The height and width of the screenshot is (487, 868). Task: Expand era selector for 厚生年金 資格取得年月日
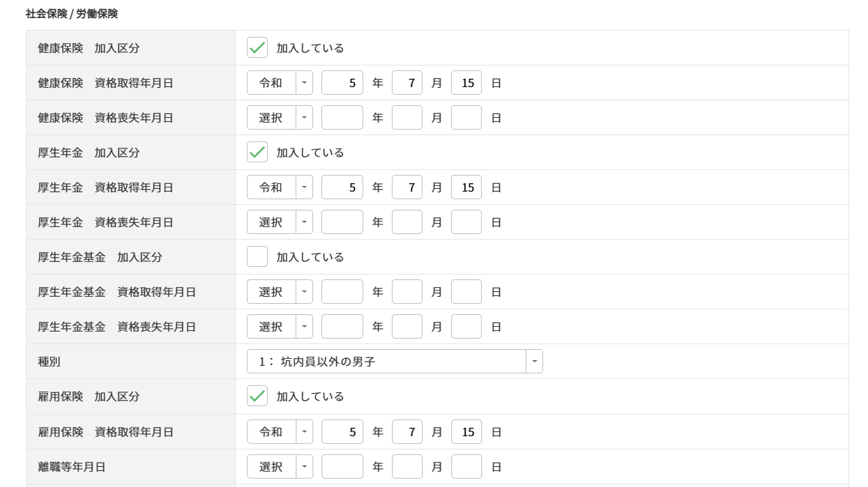pyautogui.click(x=280, y=187)
